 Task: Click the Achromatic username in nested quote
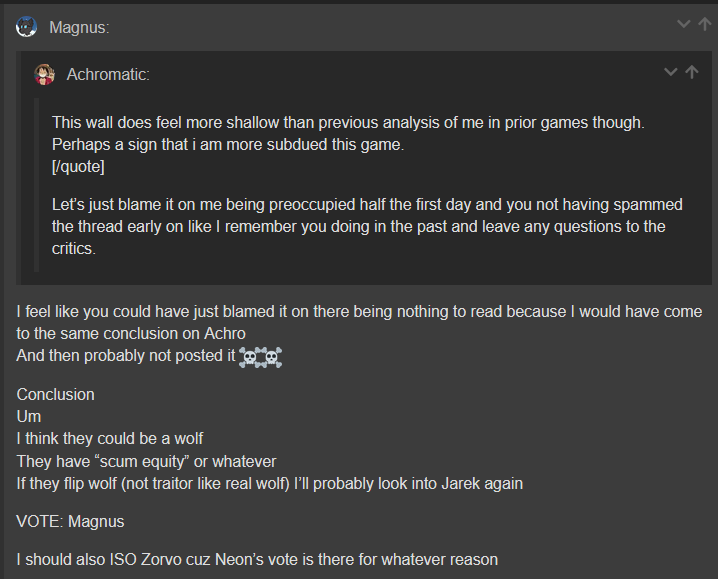[108, 74]
